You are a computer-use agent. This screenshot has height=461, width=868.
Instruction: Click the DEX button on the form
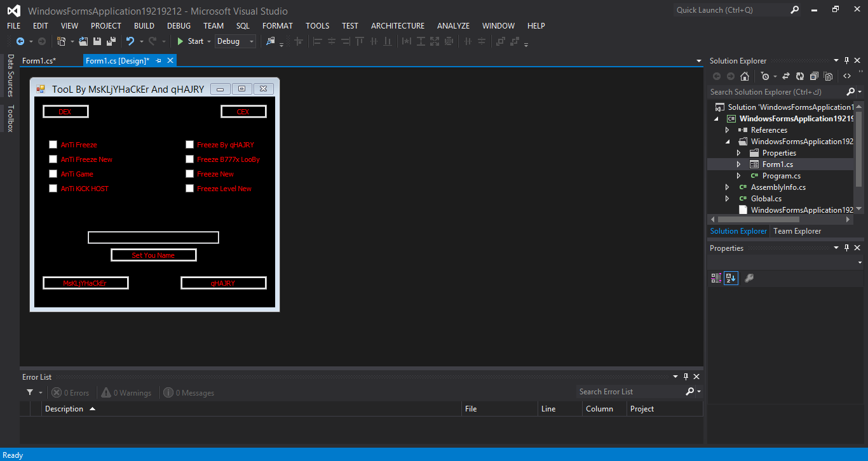pos(65,112)
